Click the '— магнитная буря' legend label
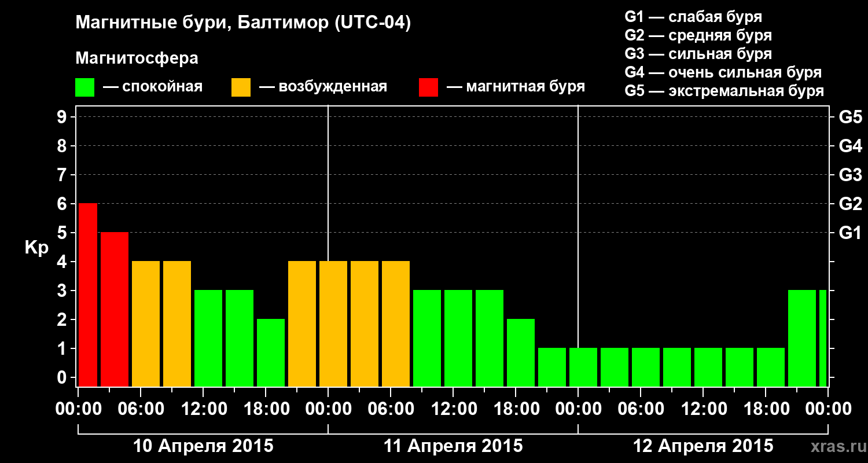 (516, 87)
